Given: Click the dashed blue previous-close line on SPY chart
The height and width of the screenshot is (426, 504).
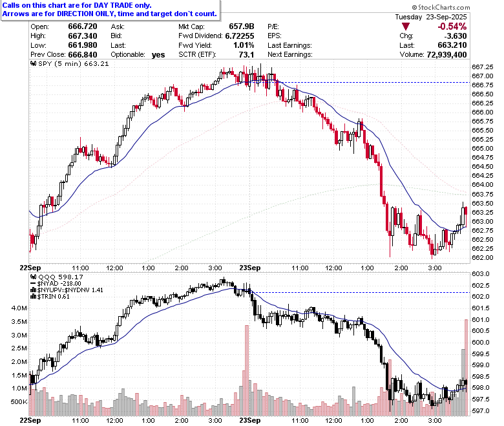Looking at the screenshot, I should pyautogui.click(x=373, y=82).
